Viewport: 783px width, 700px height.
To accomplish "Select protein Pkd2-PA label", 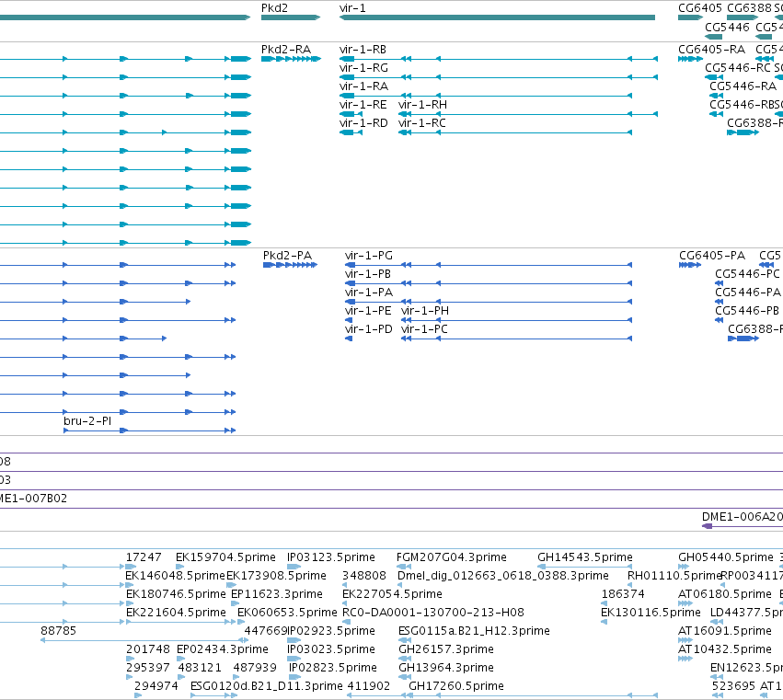I will [x=287, y=256].
